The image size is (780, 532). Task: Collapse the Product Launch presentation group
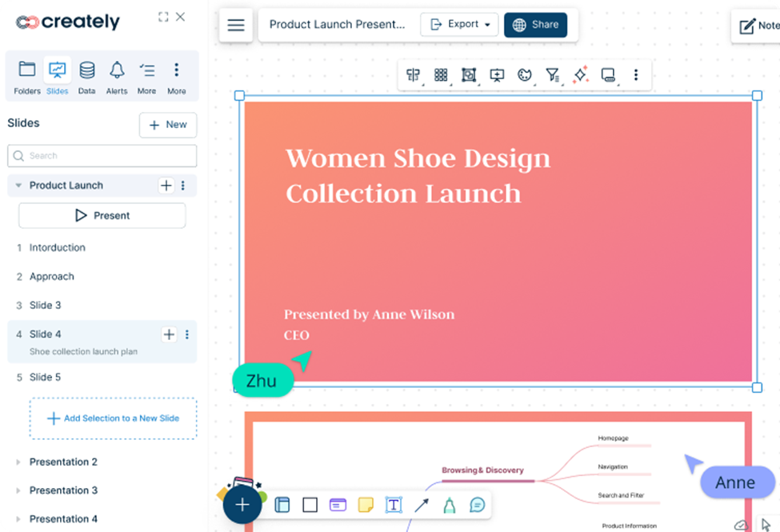pyautogui.click(x=18, y=186)
